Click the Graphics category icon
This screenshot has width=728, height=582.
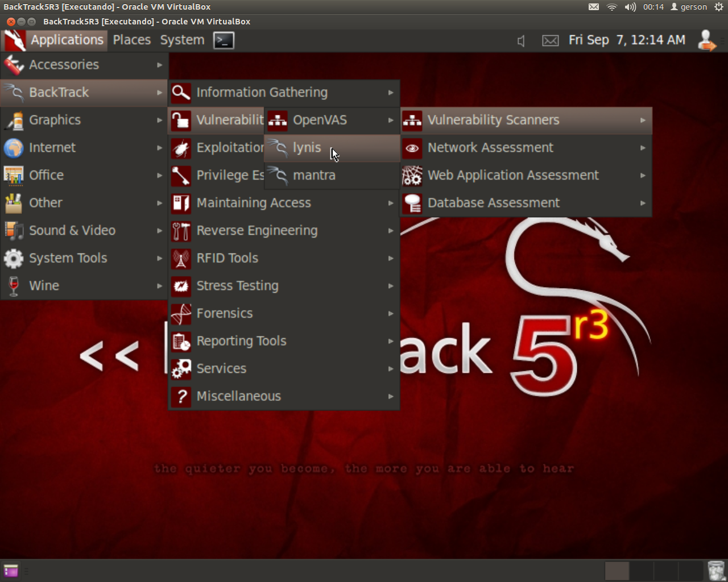click(x=14, y=120)
